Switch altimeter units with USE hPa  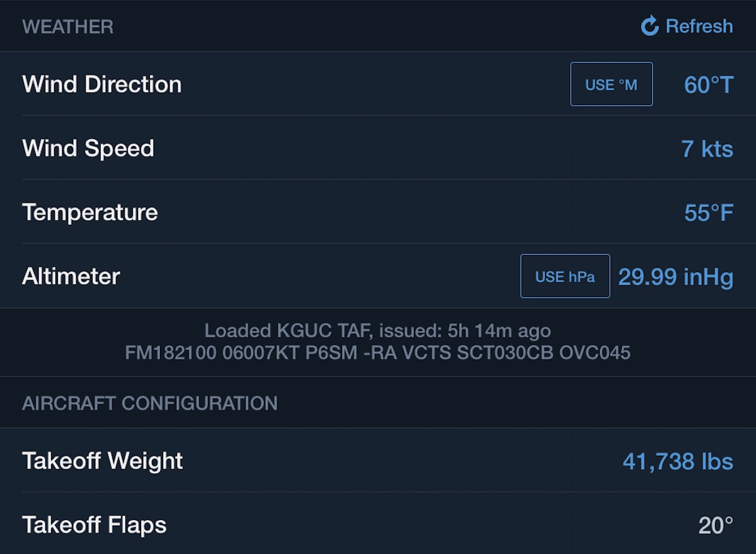[x=564, y=276]
